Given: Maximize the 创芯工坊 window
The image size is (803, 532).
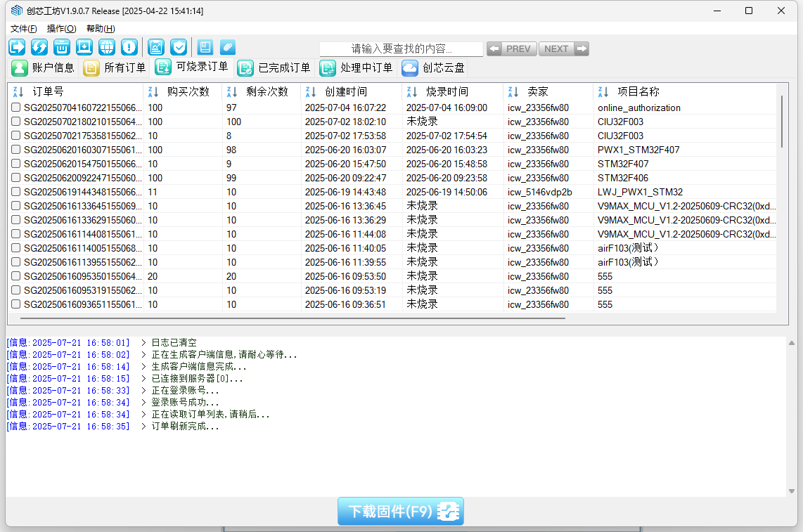Looking at the screenshot, I should click(749, 11).
